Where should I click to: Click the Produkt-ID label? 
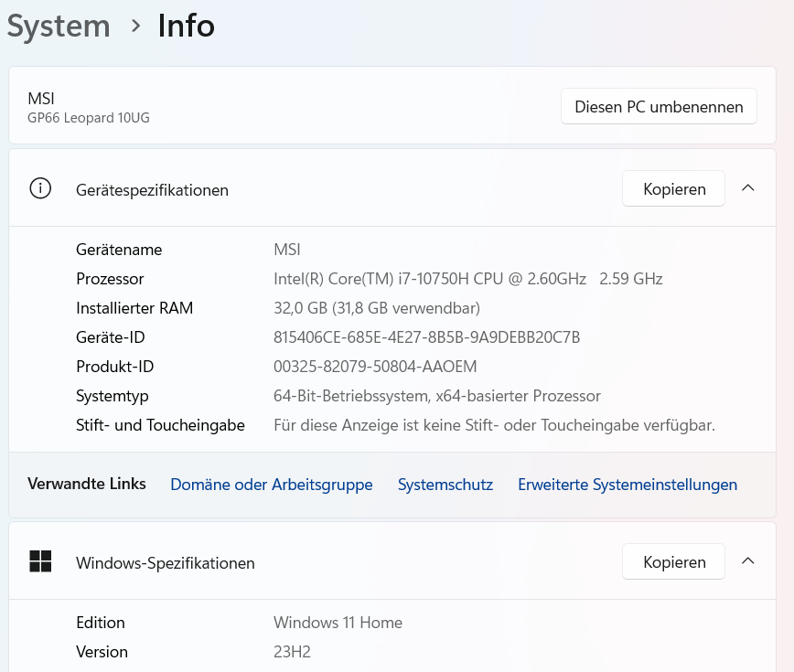point(115,367)
